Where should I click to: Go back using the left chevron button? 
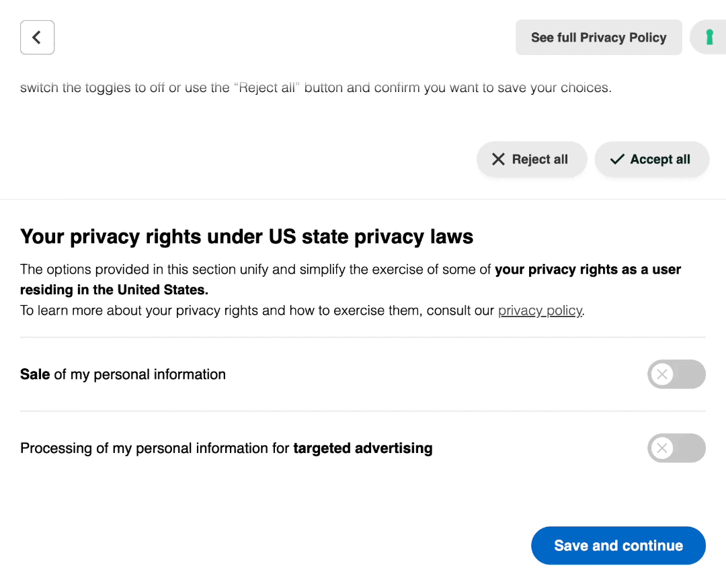[x=37, y=38]
